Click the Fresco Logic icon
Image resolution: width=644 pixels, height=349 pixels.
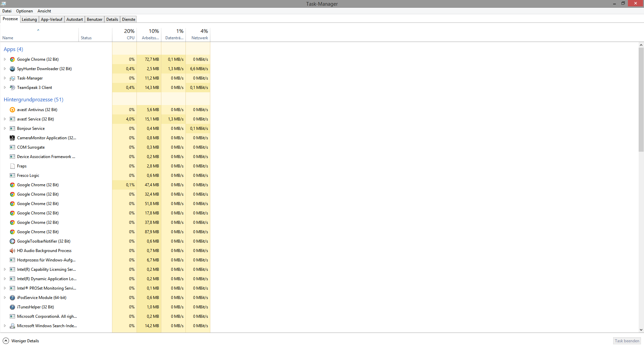pos(12,176)
